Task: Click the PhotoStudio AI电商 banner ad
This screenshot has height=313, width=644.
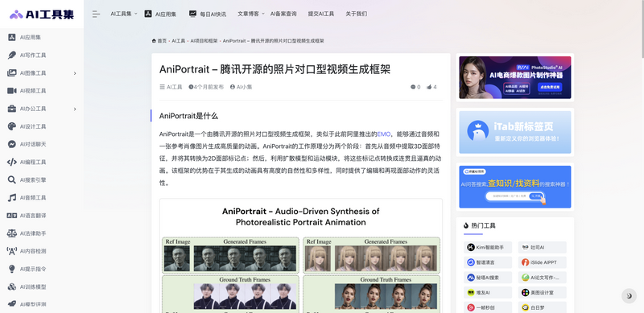Action: point(515,77)
